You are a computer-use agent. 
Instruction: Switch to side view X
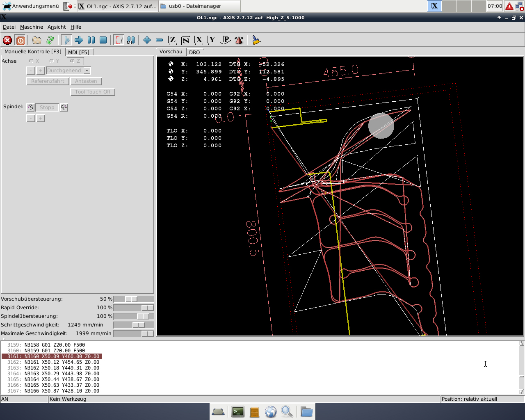coord(199,40)
